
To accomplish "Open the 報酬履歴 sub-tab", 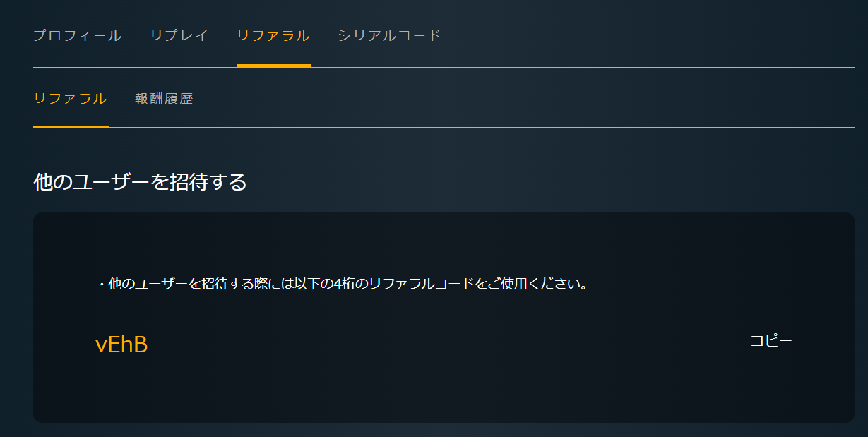I will pos(164,99).
